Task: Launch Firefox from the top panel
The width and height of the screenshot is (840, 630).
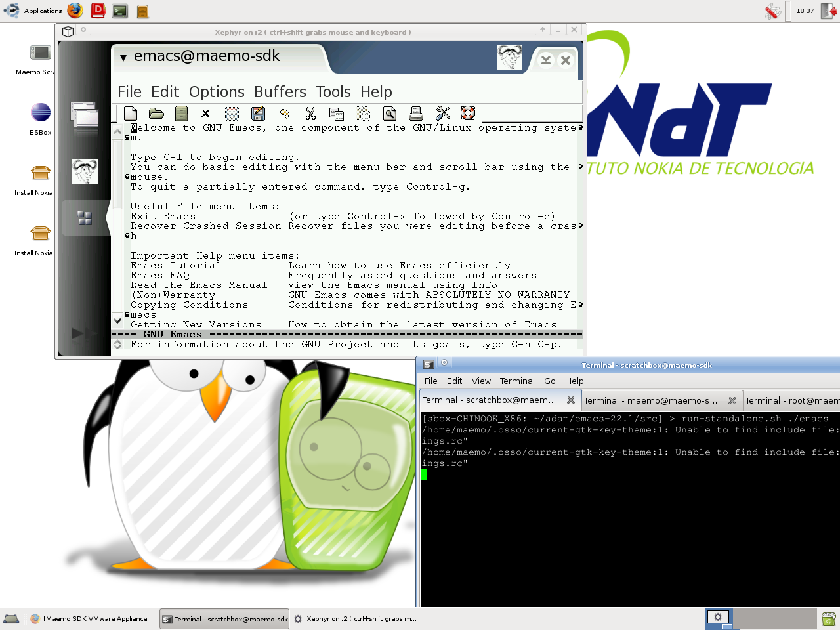Action: click(x=75, y=10)
